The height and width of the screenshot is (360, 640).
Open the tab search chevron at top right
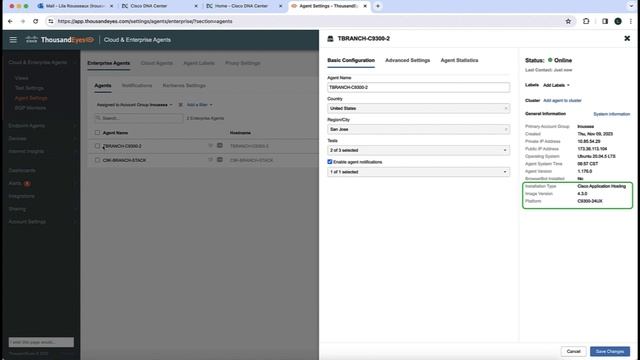pos(631,6)
